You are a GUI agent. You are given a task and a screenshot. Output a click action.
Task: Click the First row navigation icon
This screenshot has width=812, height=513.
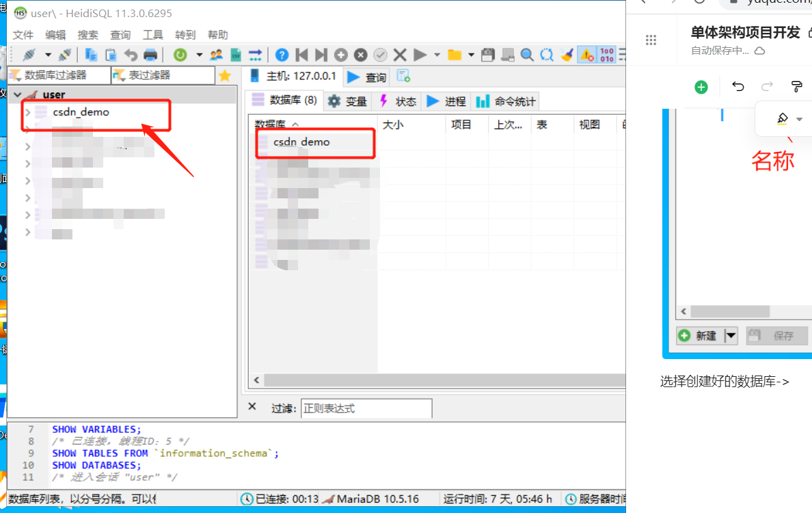(x=301, y=55)
